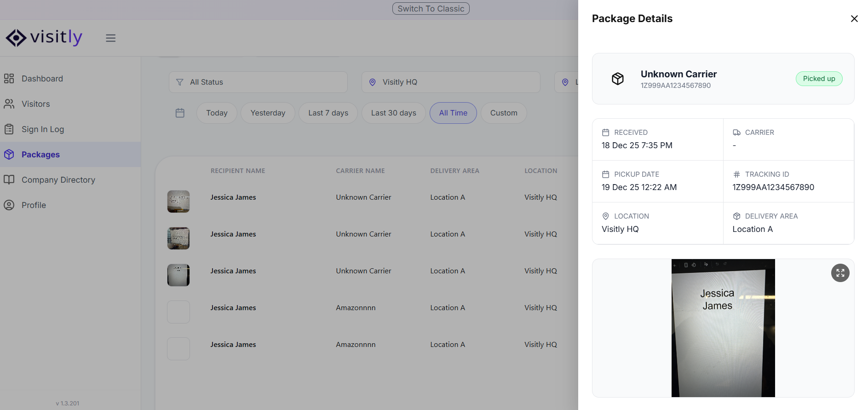The height and width of the screenshot is (410, 868).
Task: Click Visitly HQ in last table row
Action: point(540,345)
